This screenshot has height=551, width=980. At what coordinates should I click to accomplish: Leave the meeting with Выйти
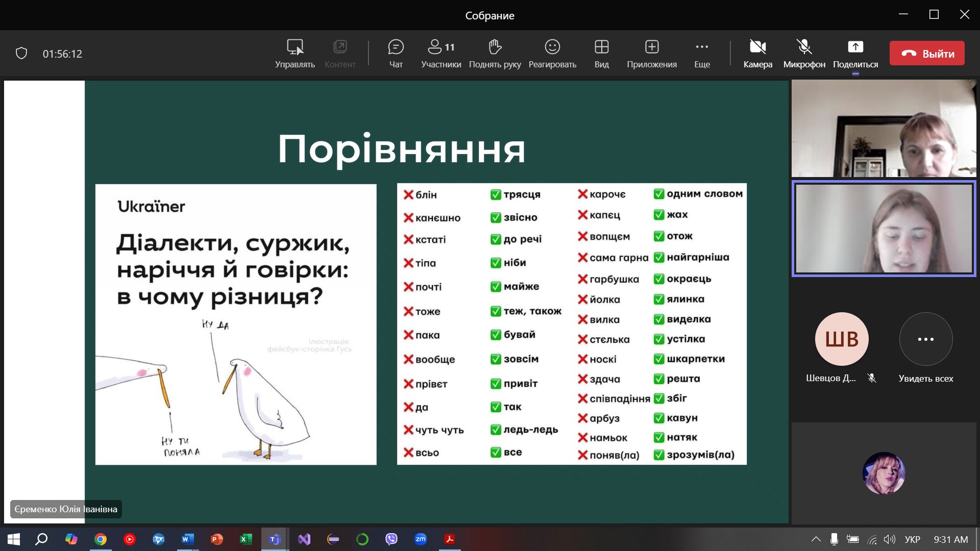click(927, 53)
